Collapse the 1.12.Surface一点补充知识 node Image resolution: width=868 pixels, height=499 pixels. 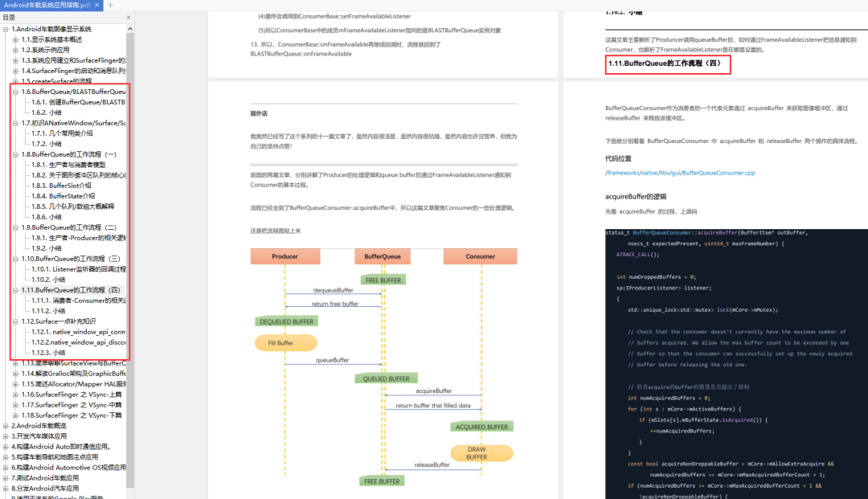(15, 321)
